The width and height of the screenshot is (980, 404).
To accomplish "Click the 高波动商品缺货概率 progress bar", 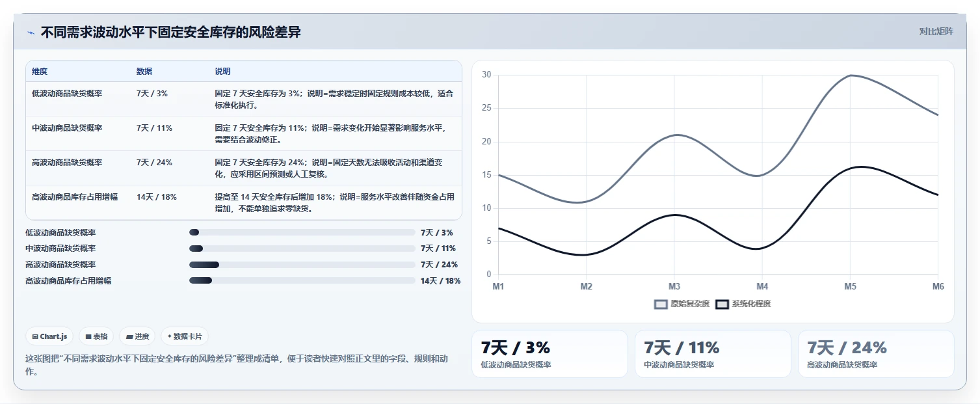I will click(x=302, y=265).
